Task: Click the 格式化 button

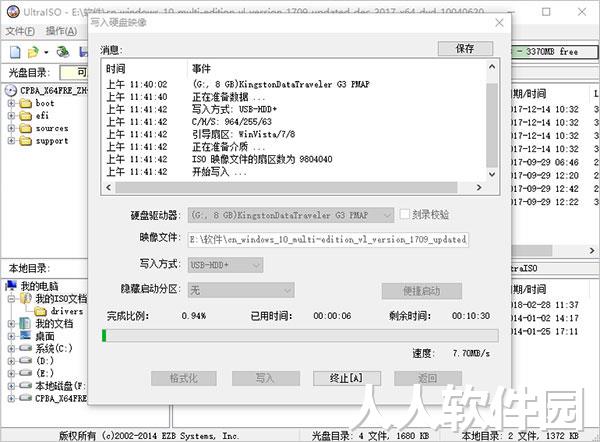Action: pos(184,378)
